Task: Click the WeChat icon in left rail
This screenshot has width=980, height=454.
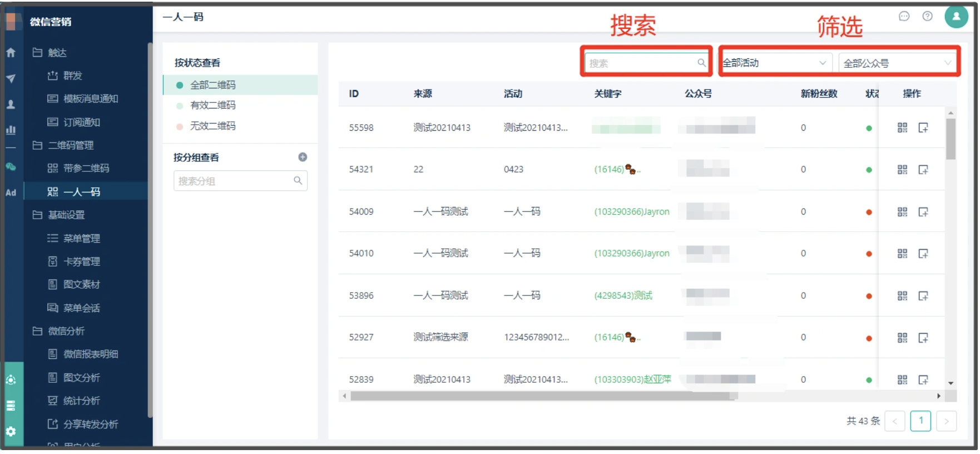Action: [11, 166]
